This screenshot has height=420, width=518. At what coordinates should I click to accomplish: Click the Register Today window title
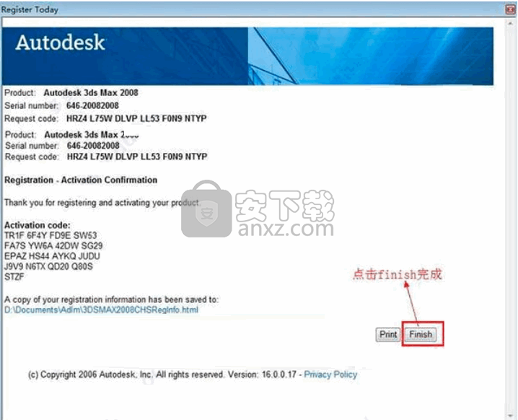pyautogui.click(x=30, y=9)
